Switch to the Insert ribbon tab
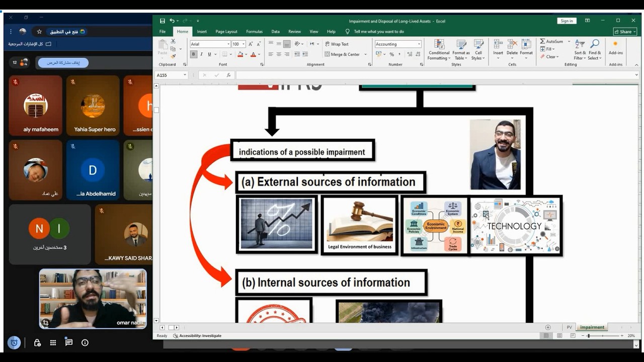Screen dimensions: 644x362 tap(202, 31)
